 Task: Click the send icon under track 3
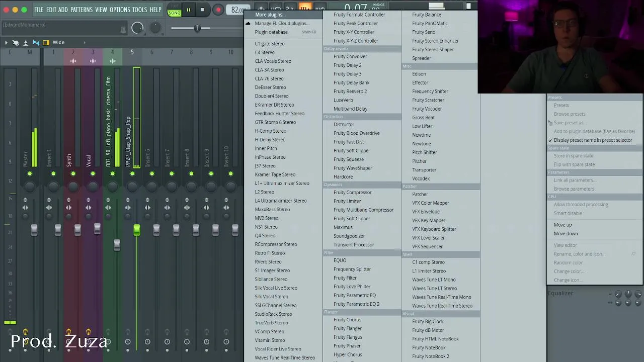click(93, 61)
